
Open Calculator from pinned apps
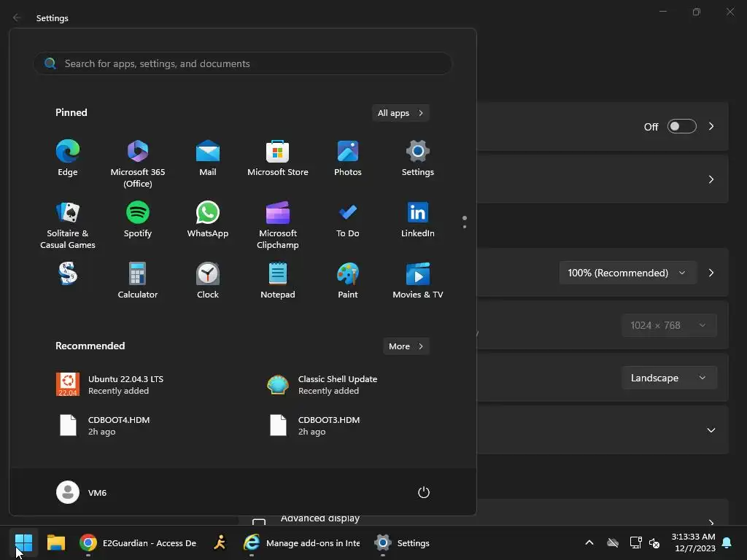point(138,281)
